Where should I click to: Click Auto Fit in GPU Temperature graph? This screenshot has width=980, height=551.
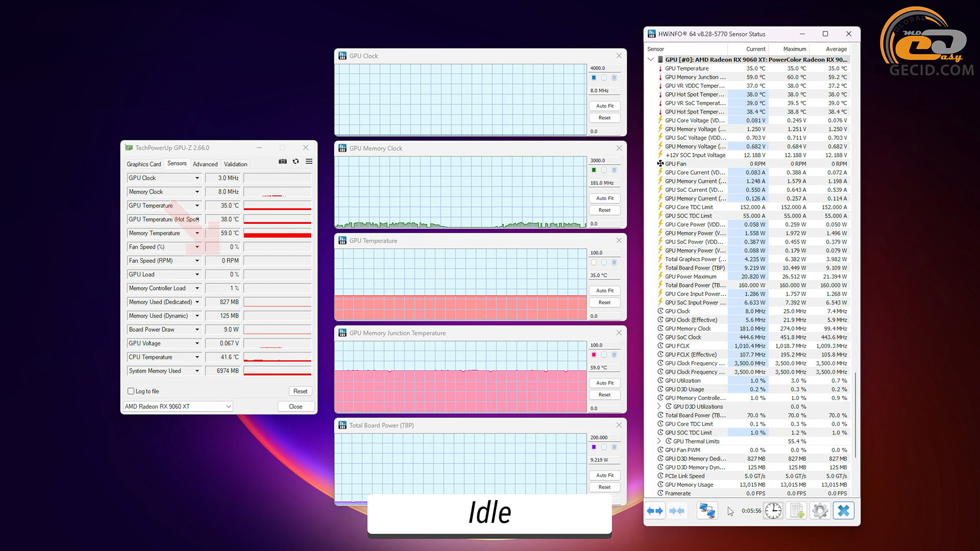605,291
